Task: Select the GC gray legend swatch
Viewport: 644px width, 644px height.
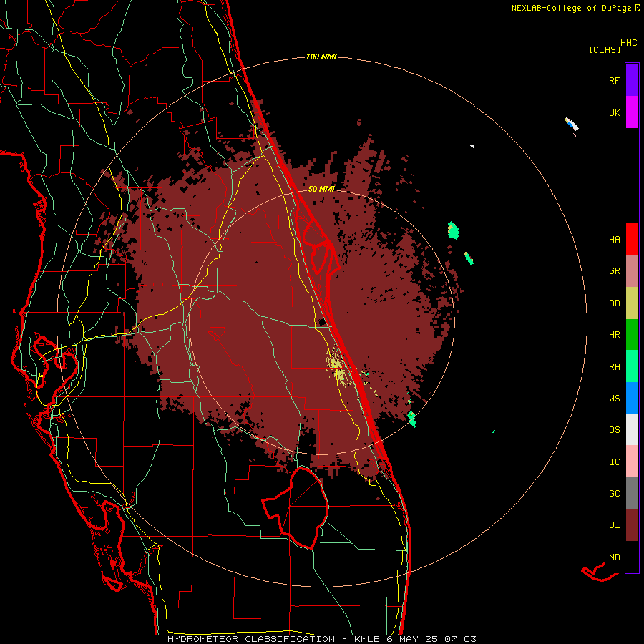Action: [x=632, y=493]
